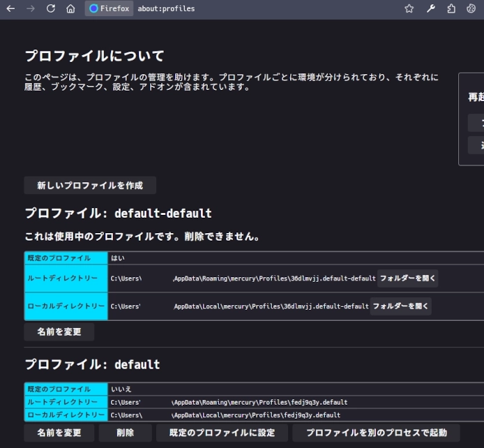Click the はい value in default-default table
The width and height of the screenshot is (484, 448).
point(118,258)
